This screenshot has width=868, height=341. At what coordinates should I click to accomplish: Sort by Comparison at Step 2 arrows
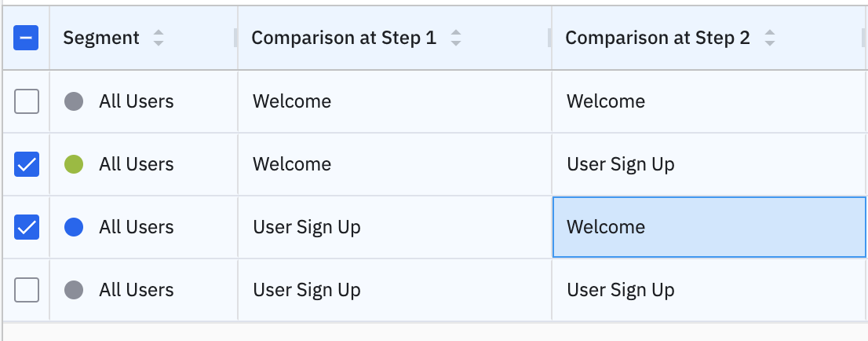(x=769, y=38)
